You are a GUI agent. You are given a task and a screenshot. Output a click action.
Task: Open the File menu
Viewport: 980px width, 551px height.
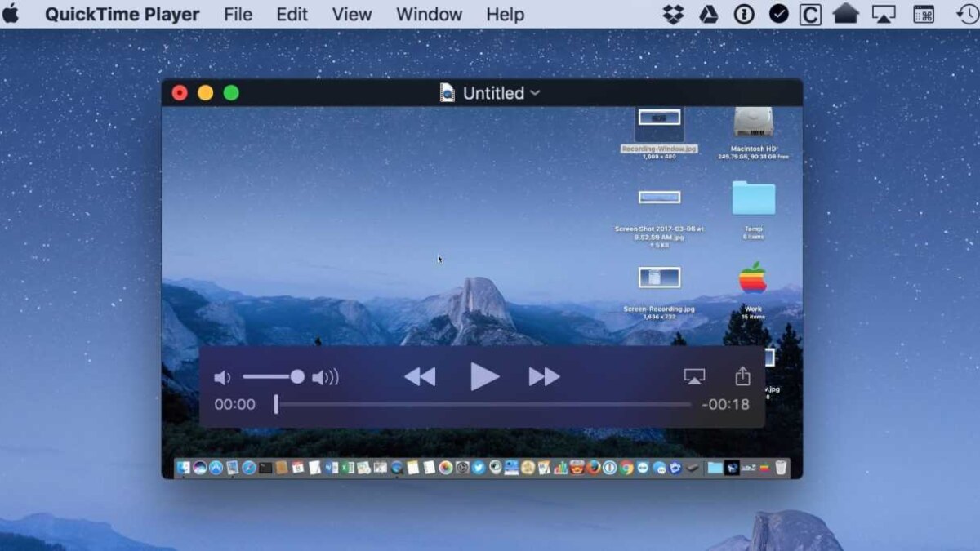tap(237, 14)
